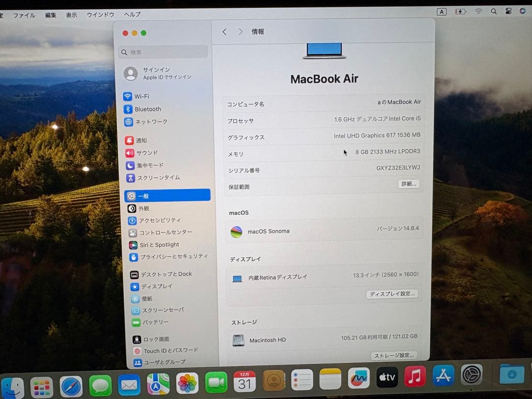Open バッテリー settings
The width and height of the screenshot is (532, 399).
pyautogui.click(x=150, y=322)
